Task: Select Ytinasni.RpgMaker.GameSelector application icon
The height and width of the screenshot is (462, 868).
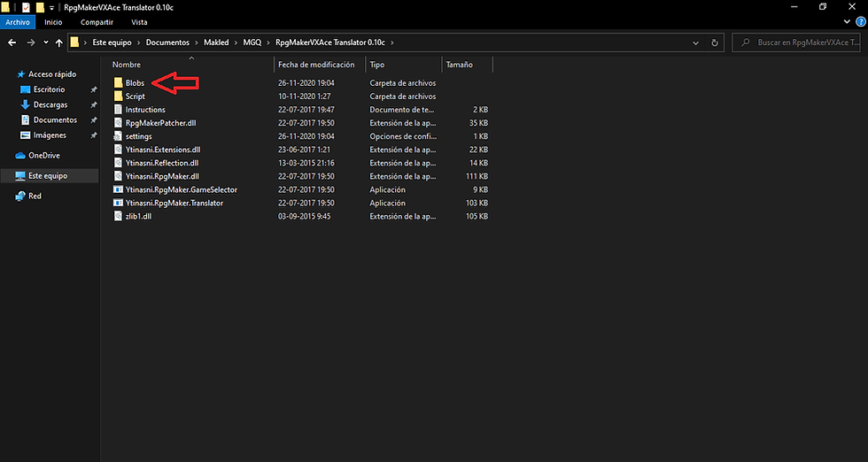Action: coord(118,189)
